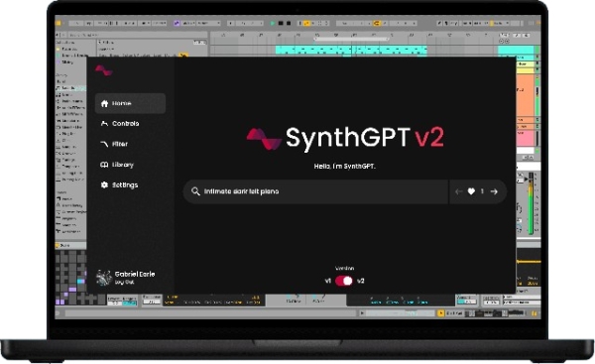Image resolution: width=595 pixels, height=364 pixels.
Task: Select the orange track header in Ableton
Action: tap(526, 95)
